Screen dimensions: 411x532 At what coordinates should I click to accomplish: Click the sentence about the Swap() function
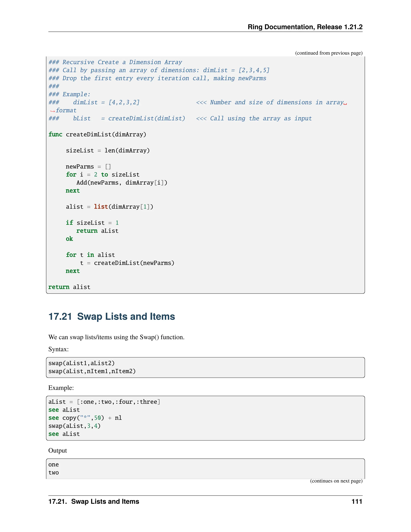116,337
